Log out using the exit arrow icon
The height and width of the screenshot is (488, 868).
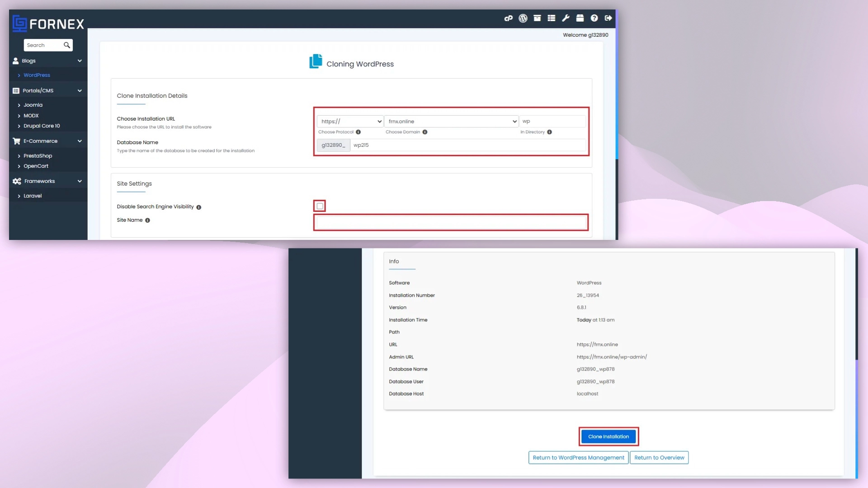click(x=608, y=18)
